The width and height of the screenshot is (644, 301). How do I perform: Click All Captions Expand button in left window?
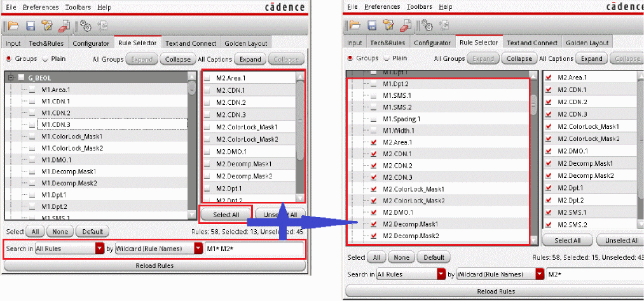coord(250,60)
